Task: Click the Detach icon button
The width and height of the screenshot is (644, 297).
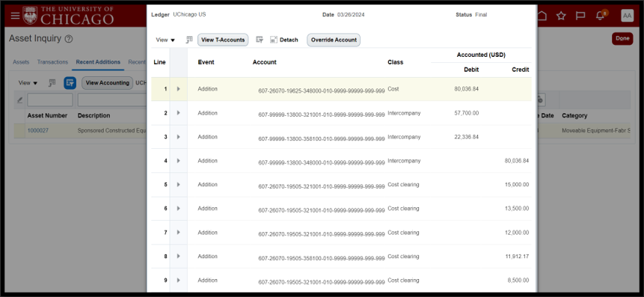Action: click(283, 40)
